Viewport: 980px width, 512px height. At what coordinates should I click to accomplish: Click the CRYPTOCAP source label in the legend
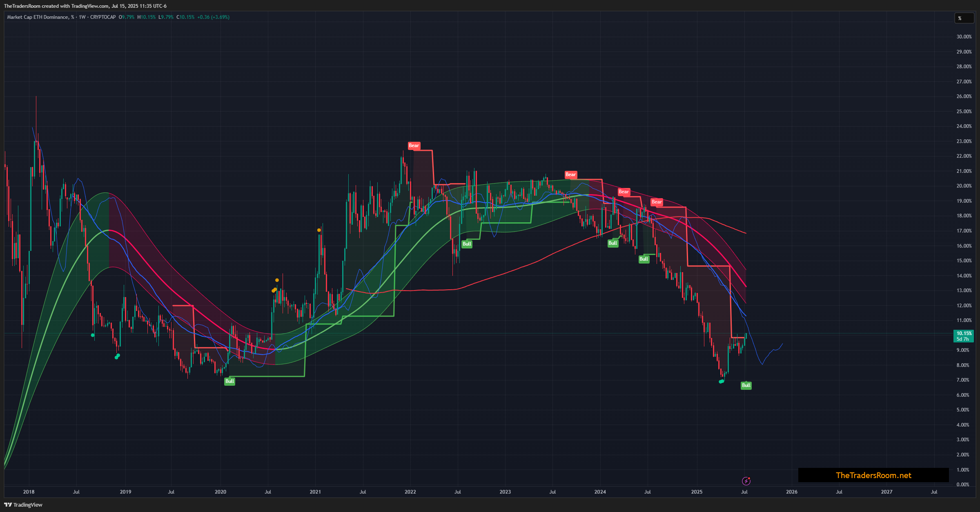pos(103,17)
